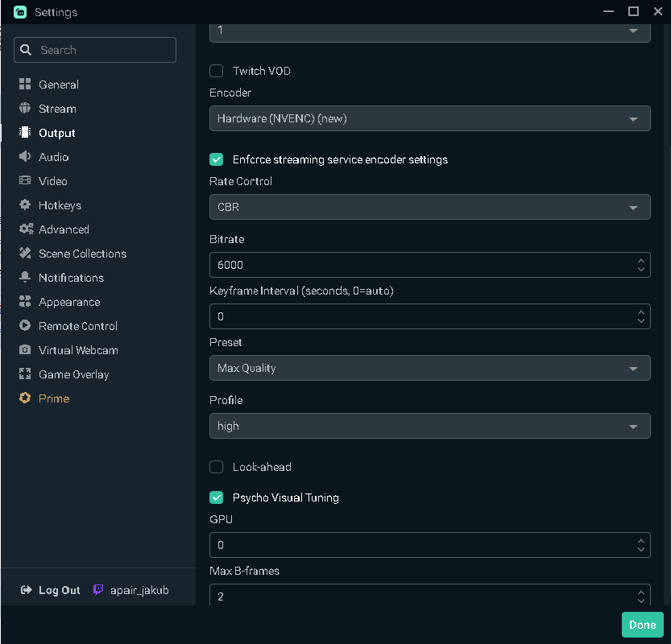The height and width of the screenshot is (644, 671).
Task: Open the Encoder dropdown
Action: pyautogui.click(x=429, y=118)
